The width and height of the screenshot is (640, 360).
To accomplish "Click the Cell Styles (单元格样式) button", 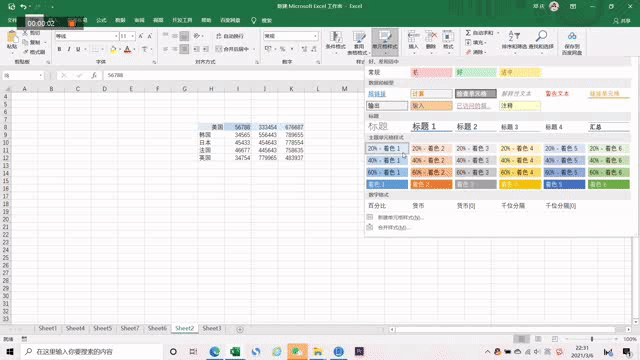I will [x=384, y=42].
